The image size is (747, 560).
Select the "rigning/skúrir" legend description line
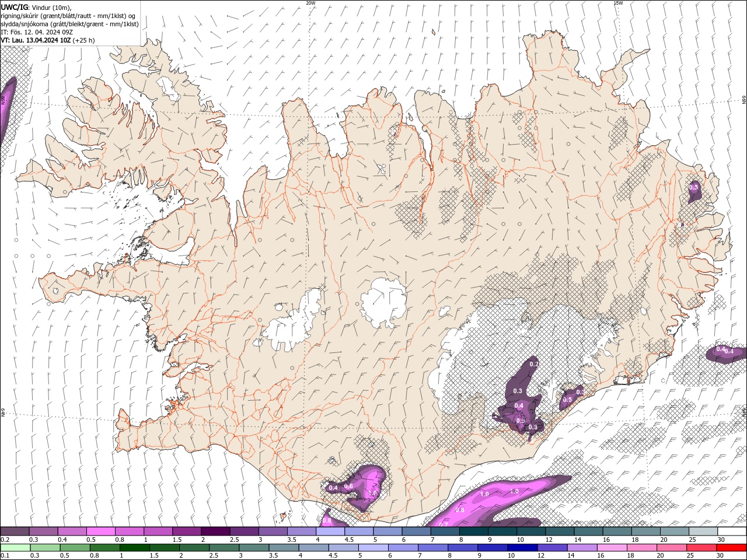pos(68,16)
